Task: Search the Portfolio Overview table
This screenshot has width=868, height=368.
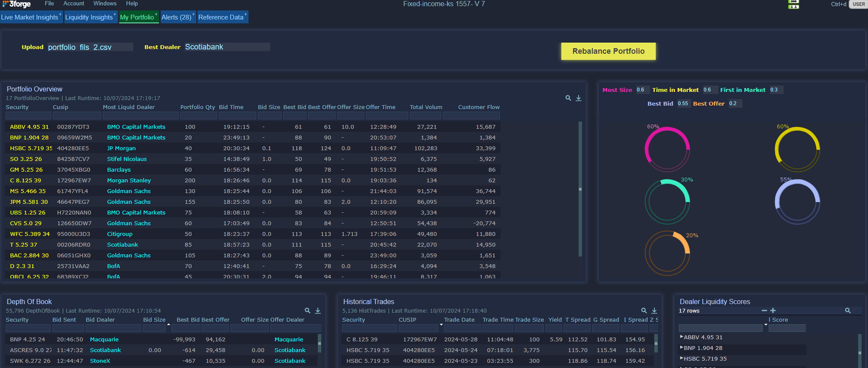Action: click(x=568, y=98)
